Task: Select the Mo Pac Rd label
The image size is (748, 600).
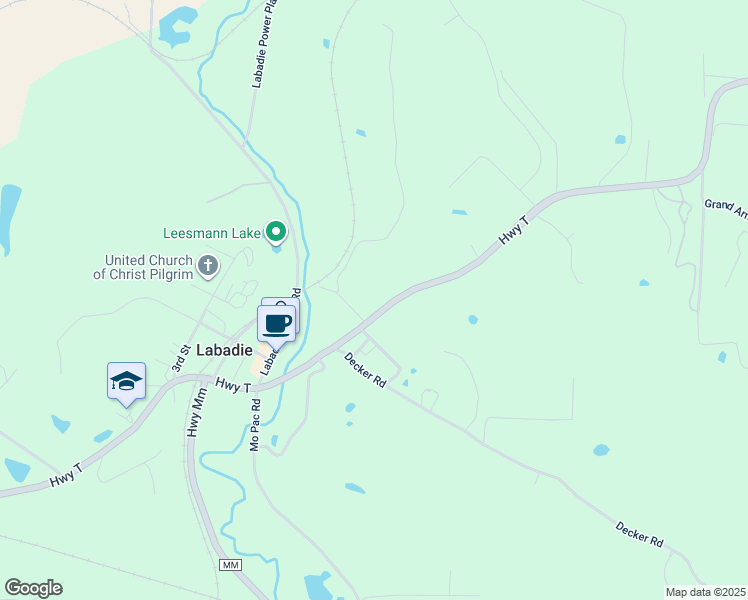Action: [x=255, y=424]
